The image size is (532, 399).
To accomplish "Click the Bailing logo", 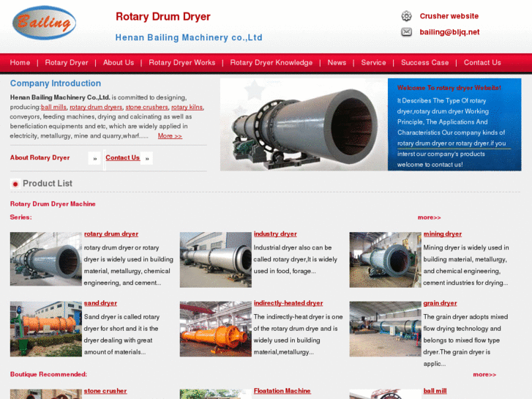I will coord(44,23).
